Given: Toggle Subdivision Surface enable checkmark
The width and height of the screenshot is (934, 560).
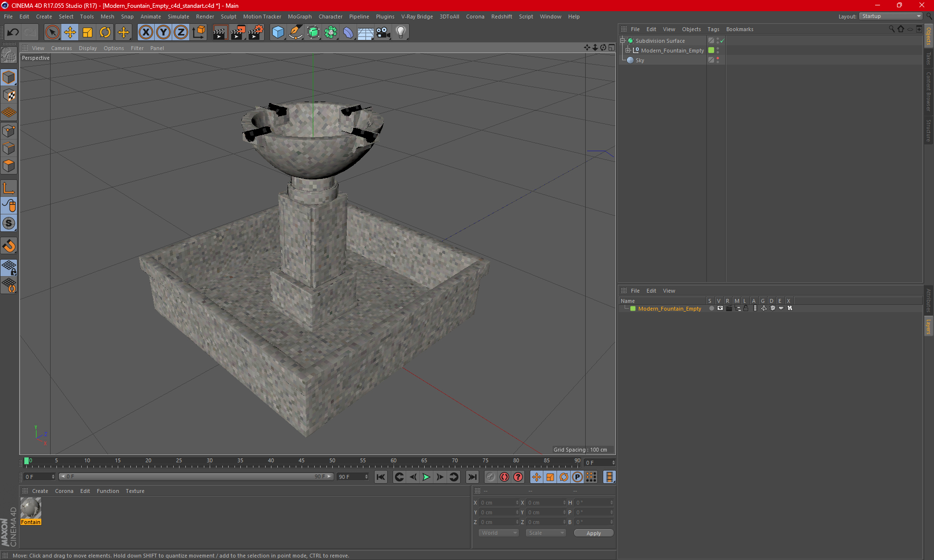Looking at the screenshot, I should pyautogui.click(x=722, y=41).
